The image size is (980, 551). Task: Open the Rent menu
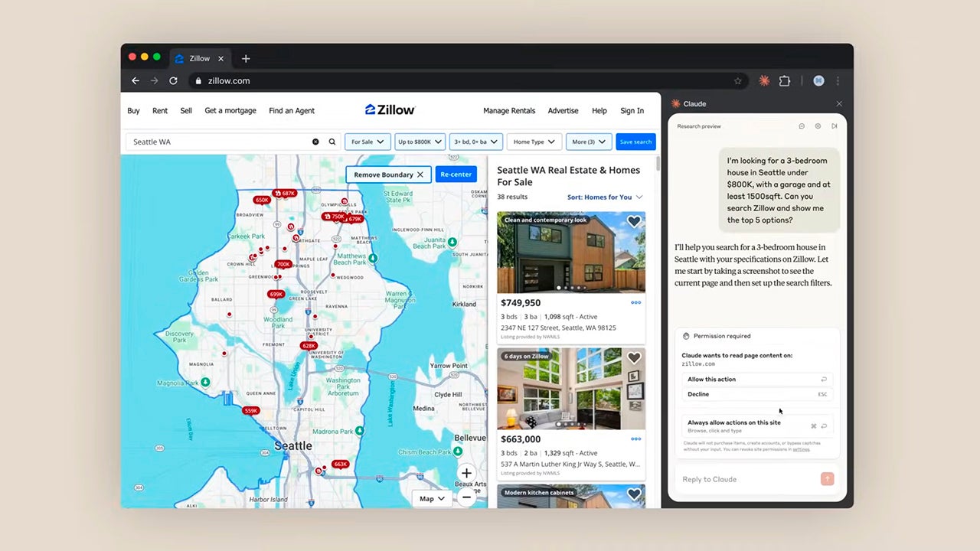click(x=160, y=110)
